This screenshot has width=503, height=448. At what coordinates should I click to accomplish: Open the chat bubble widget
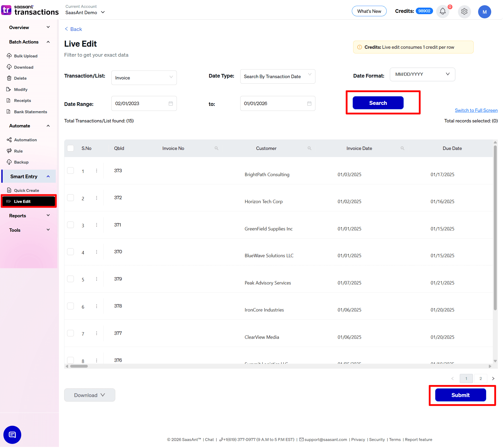tap(12, 435)
